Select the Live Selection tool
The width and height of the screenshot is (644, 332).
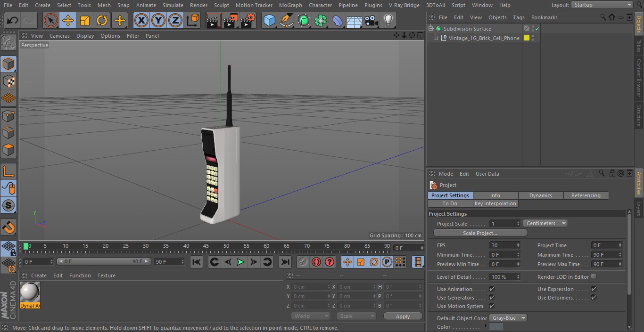pyautogui.click(x=50, y=20)
